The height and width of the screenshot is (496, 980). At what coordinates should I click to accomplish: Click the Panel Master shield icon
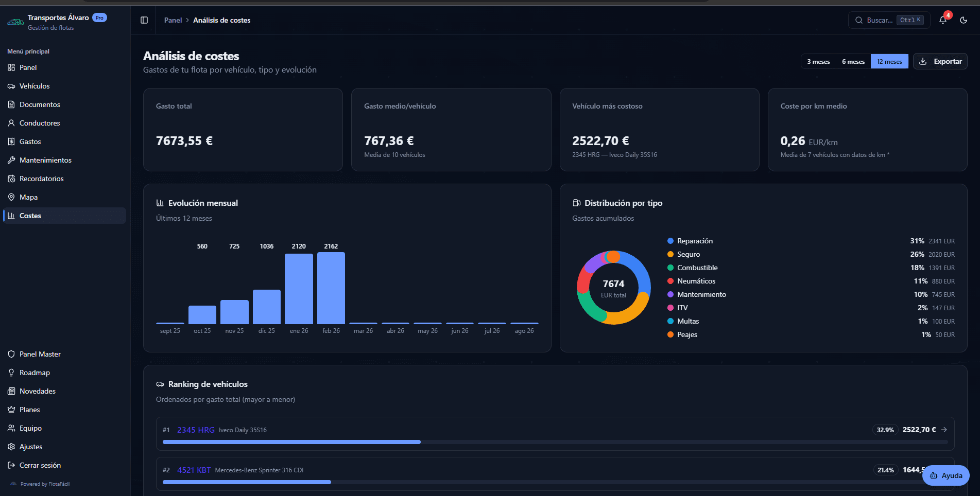pyautogui.click(x=11, y=354)
